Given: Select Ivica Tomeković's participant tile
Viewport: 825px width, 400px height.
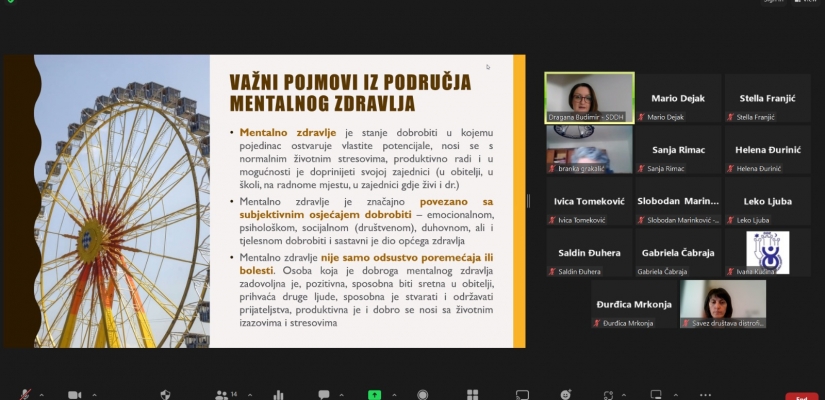Looking at the screenshot, I should tap(589, 201).
